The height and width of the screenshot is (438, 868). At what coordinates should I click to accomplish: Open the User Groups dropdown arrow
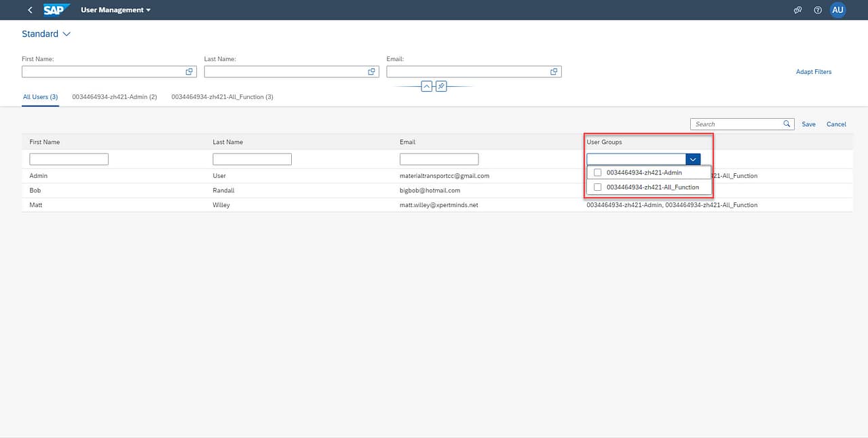[x=692, y=158]
